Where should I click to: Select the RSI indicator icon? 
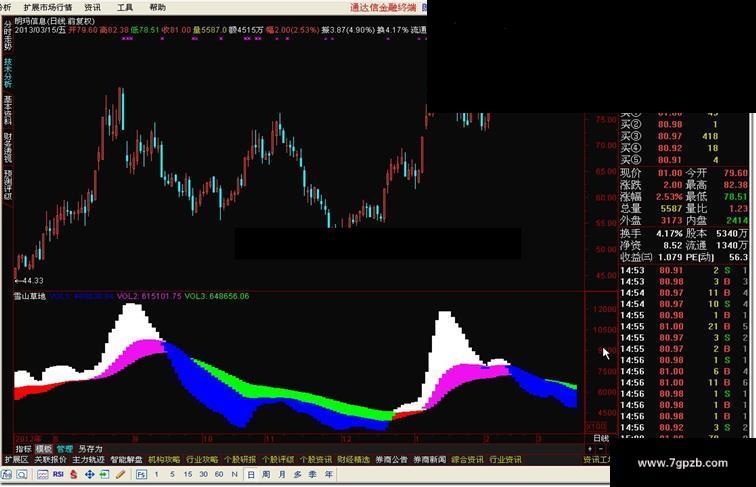point(58,474)
